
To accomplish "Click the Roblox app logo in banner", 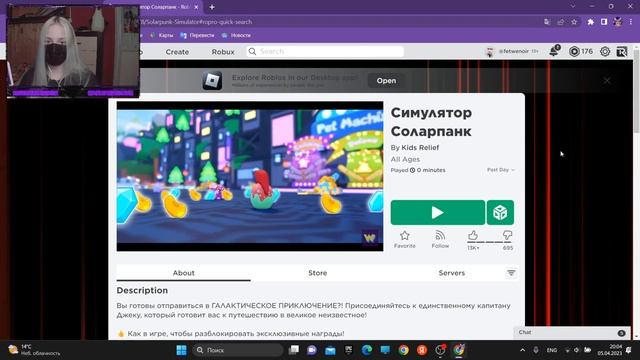I will point(212,80).
